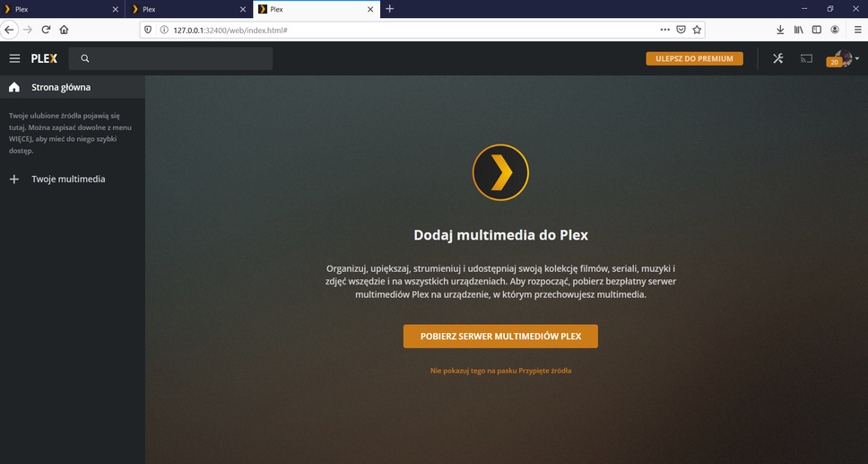Click the cast to device icon

806,58
